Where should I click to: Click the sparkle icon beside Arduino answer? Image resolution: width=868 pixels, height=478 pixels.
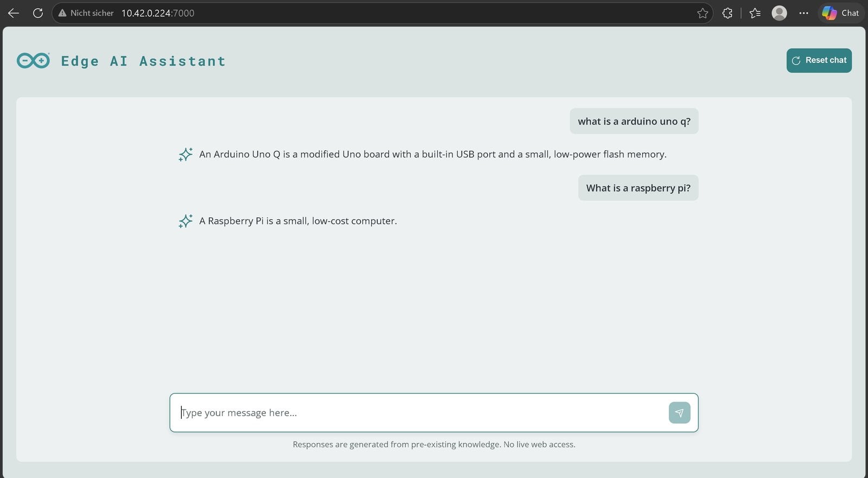[186, 155]
